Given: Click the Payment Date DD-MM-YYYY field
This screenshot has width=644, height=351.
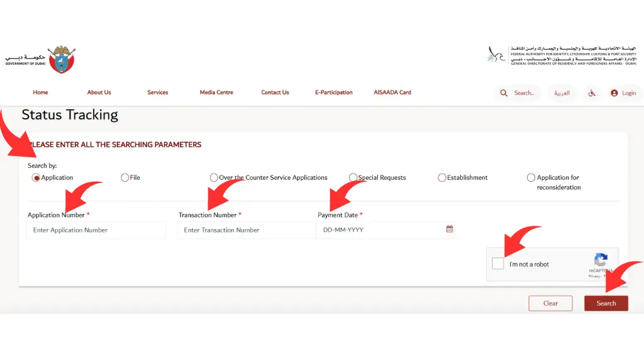Looking at the screenshot, I should pyautogui.click(x=386, y=230).
